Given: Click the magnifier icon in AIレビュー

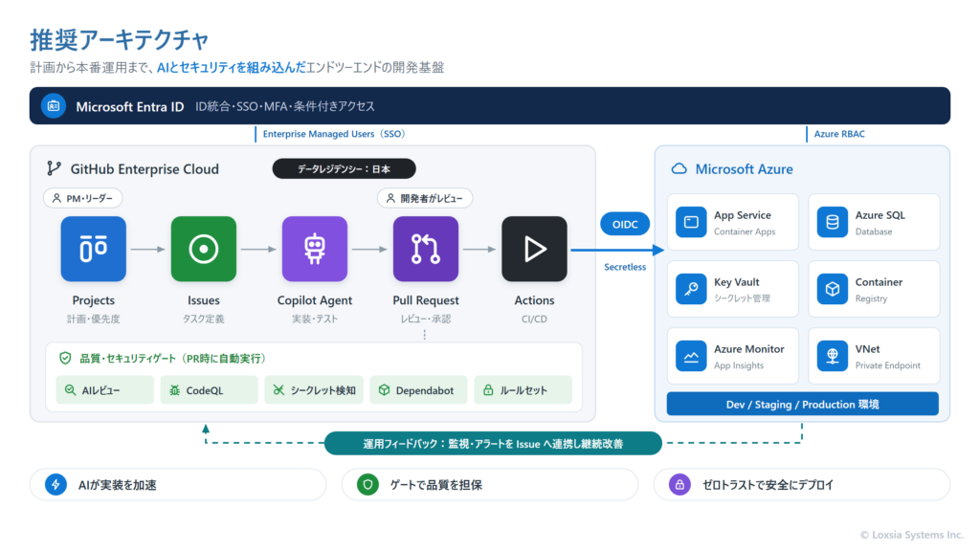Looking at the screenshot, I should (x=70, y=390).
